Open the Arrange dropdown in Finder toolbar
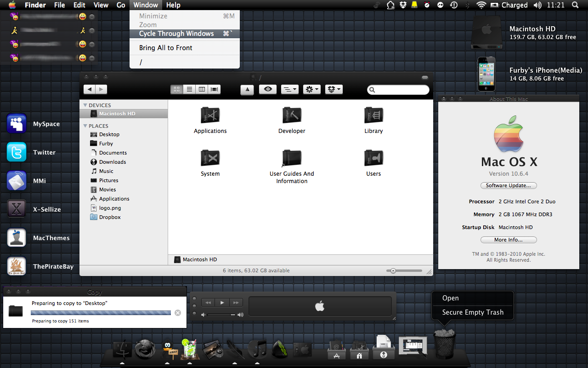The height and width of the screenshot is (368, 588). tap(289, 89)
